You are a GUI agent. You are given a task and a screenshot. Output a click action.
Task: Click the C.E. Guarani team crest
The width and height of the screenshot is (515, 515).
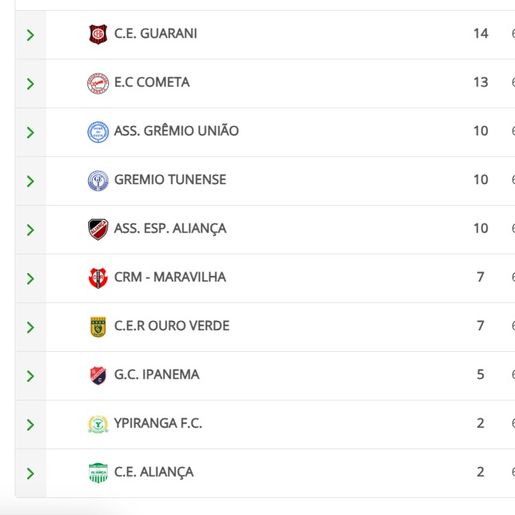pos(98,34)
